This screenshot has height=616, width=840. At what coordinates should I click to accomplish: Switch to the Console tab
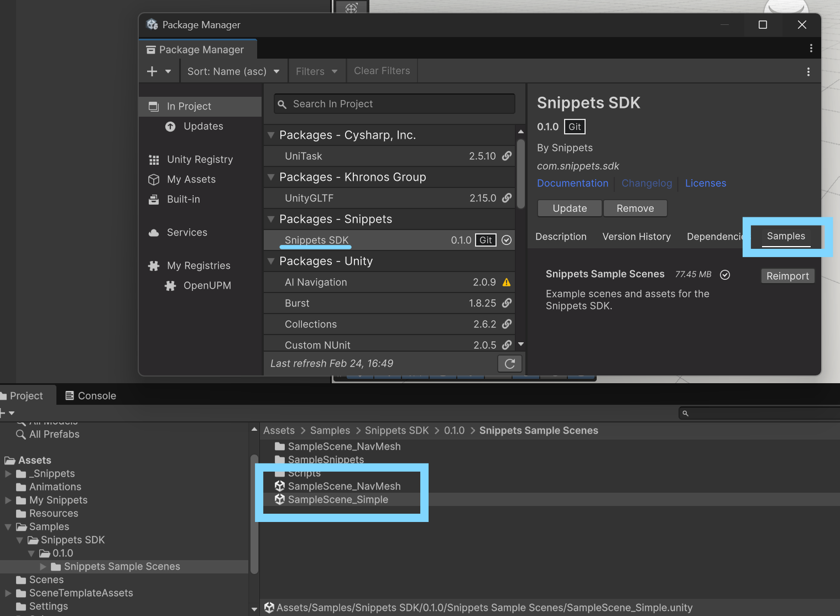point(91,396)
